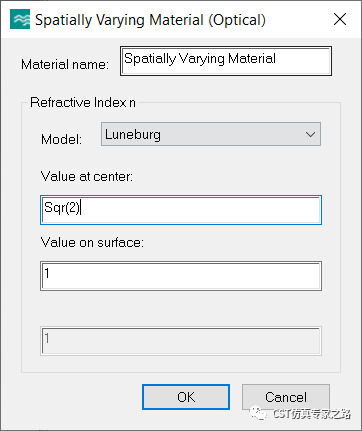This screenshot has height=431, width=362.
Task: Click the Refractive Index n group heading
Action: click(83, 102)
